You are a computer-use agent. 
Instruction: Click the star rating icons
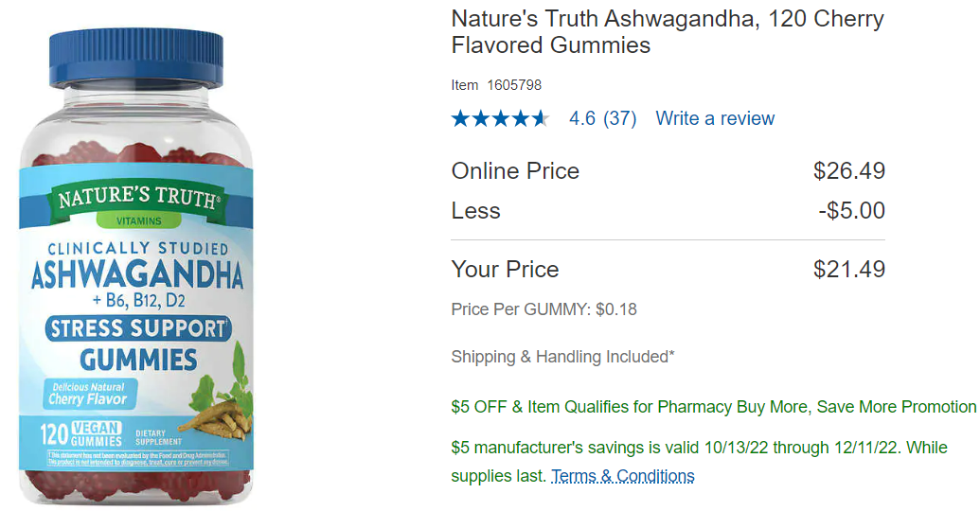[500, 118]
